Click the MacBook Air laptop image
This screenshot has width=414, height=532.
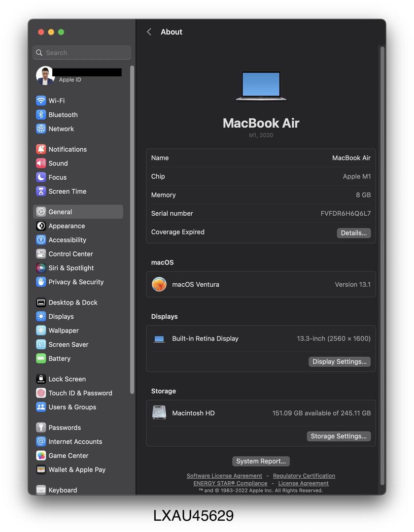click(261, 86)
